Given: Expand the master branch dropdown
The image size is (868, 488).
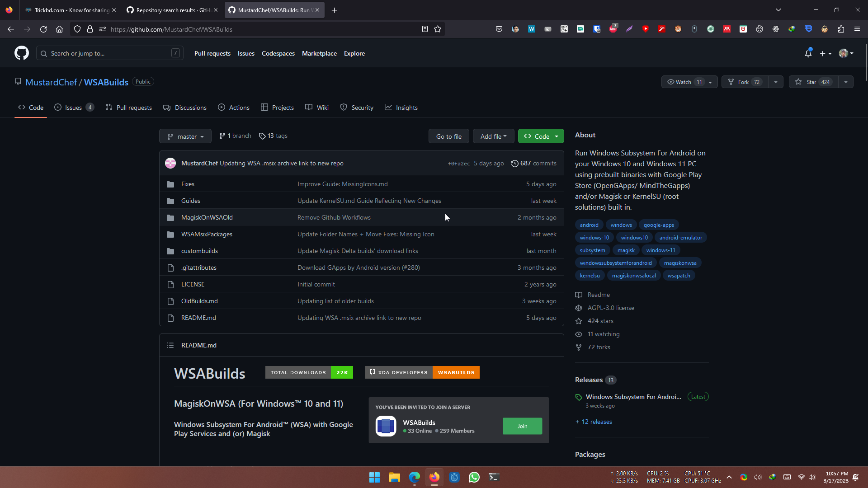Looking at the screenshot, I should click(185, 136).
